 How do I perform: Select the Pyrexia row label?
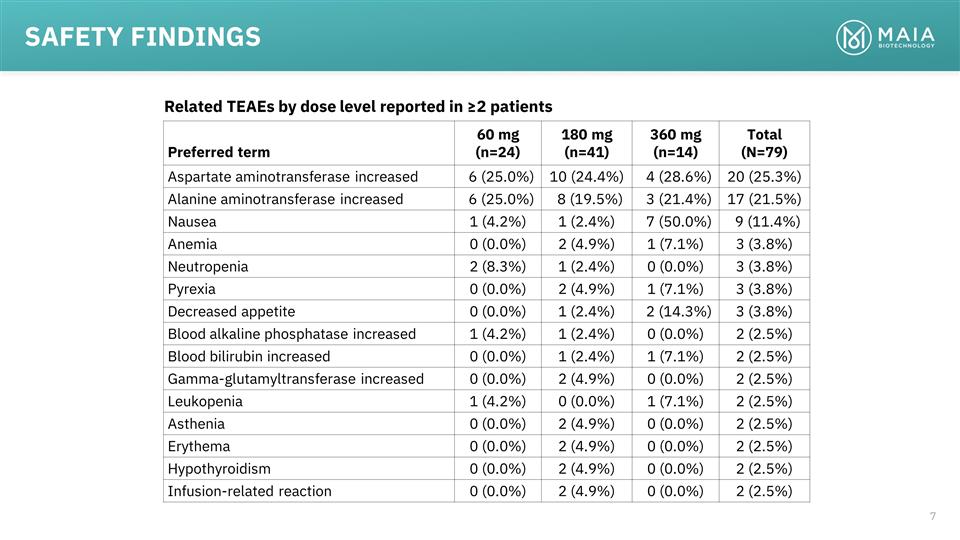(x=193, y=289)
